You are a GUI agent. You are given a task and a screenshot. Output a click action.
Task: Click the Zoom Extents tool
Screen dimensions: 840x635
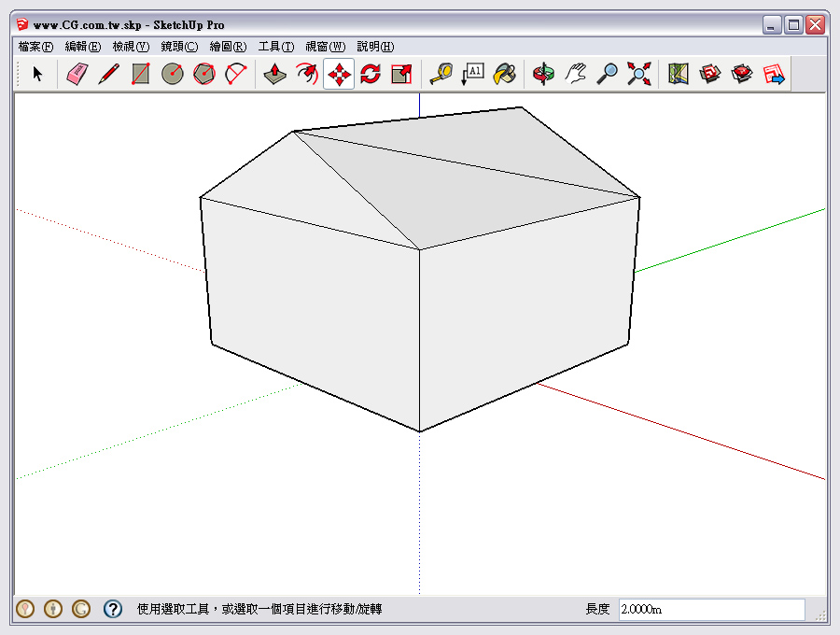(x=639, y=74)
